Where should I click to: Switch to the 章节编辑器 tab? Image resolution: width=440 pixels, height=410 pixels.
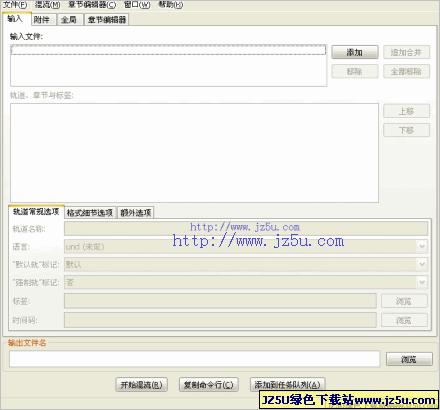point(107,20)
